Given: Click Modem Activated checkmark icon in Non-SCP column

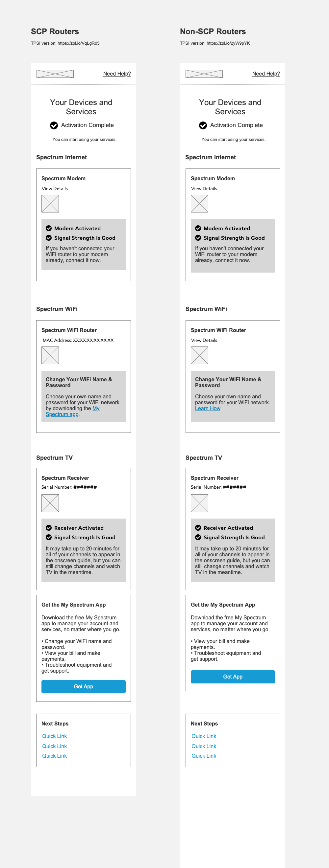Looking at the screenshot, I should point(198,229).
